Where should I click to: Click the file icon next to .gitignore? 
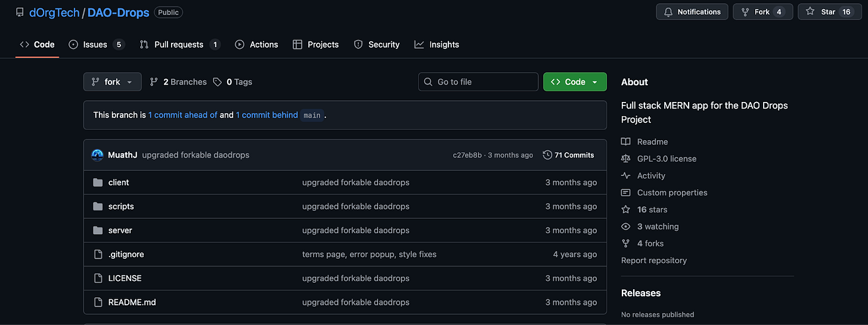(98, 254)
